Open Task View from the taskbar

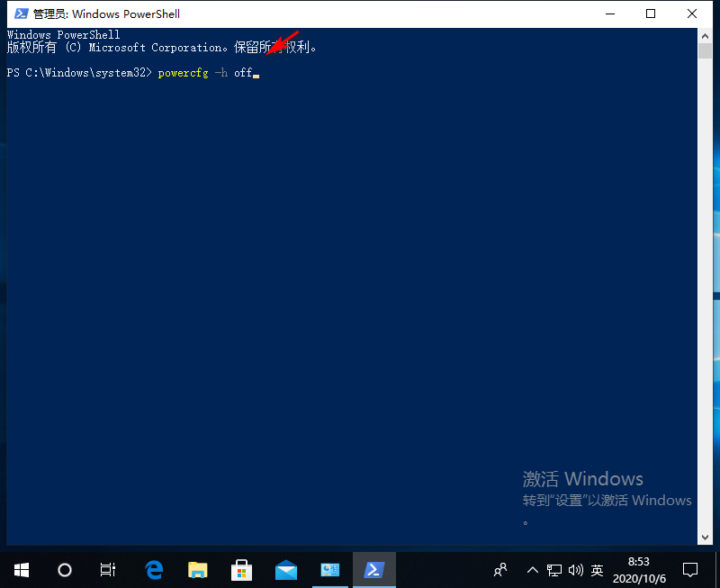coord(107,570)
